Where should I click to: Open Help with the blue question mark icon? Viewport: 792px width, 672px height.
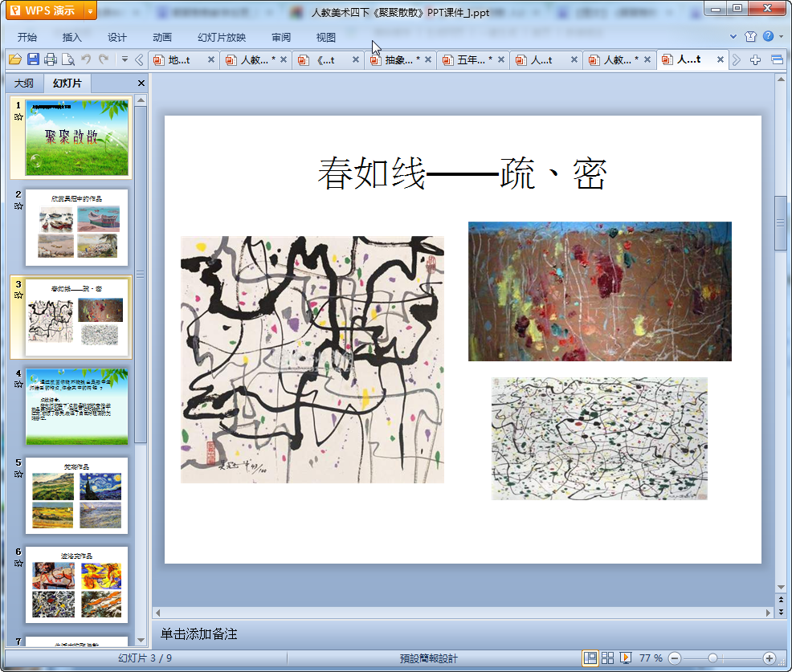(768, 36)
